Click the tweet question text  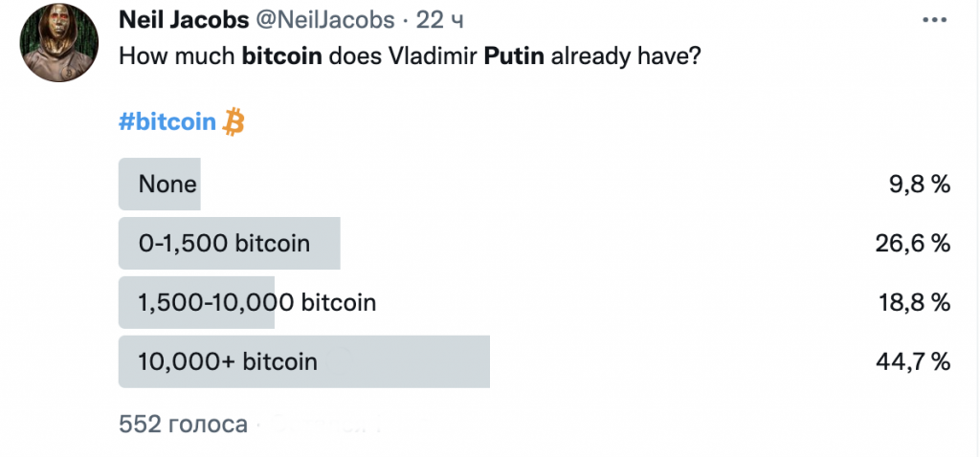410,57
